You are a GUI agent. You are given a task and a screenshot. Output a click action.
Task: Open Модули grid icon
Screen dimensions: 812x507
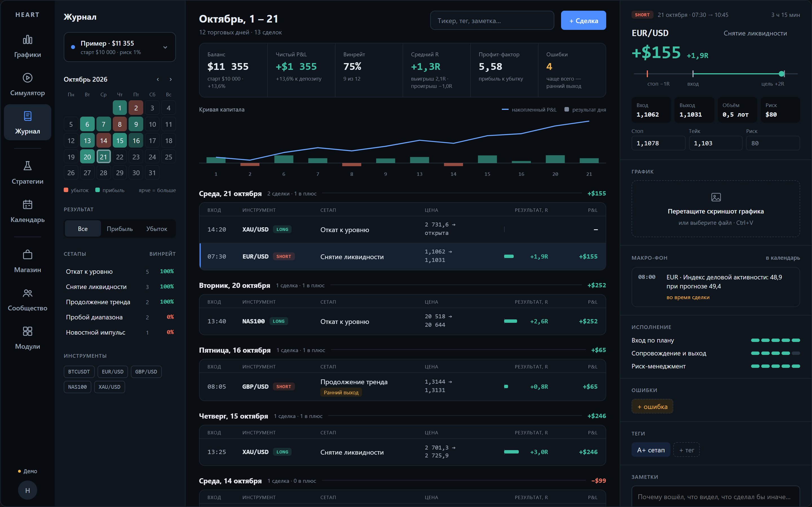(28, 331)
